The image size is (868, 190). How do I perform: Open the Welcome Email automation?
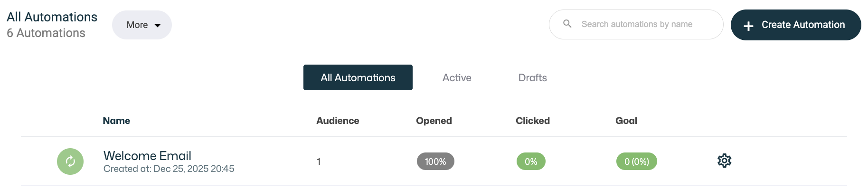147,156
